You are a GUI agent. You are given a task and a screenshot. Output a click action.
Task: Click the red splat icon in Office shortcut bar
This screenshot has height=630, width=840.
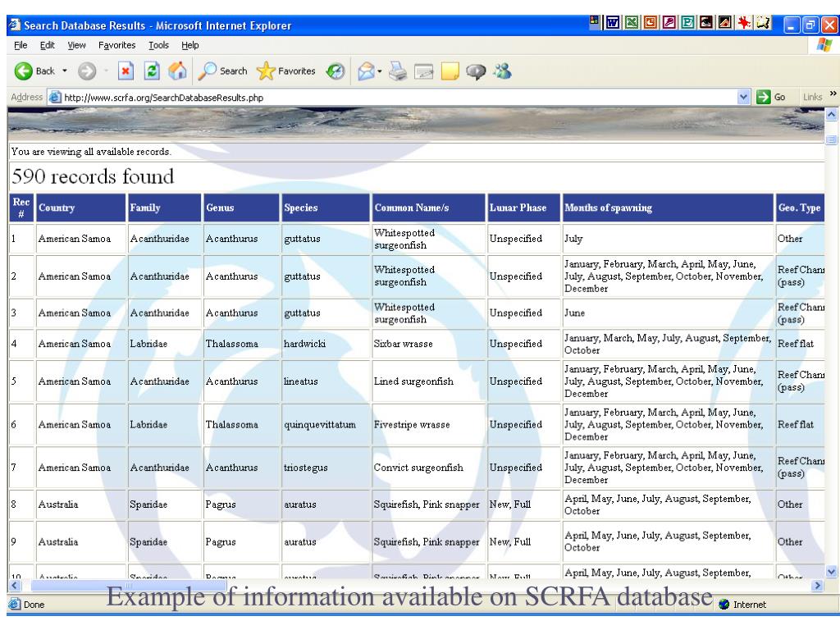click(x=744, y=22)
